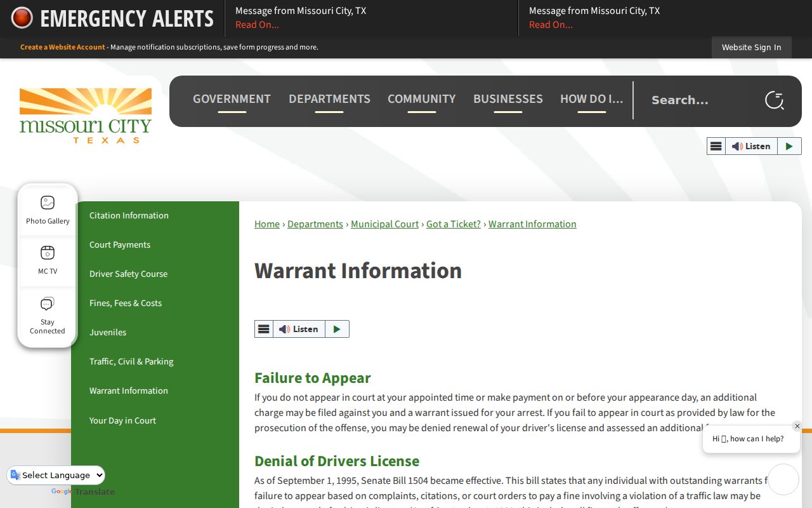The image size is (812, 508).
Task: Open the Community menu
Action: pos(421,99)
